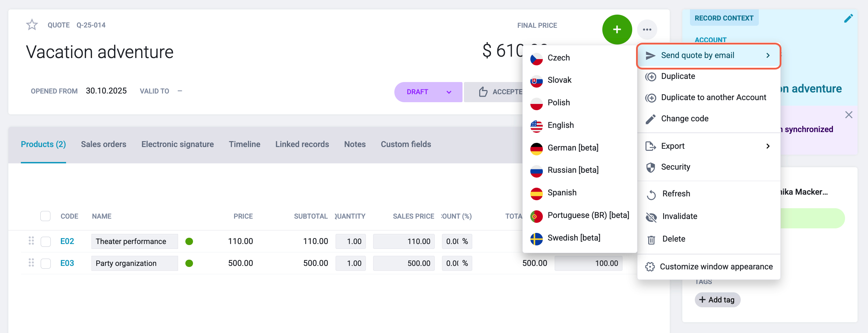Check the box for product E02
This screenshot has width=868, height=333.
pos(46,242)
